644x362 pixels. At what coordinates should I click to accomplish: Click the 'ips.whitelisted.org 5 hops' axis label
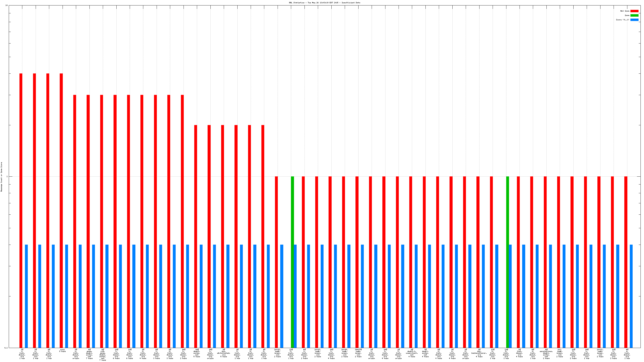[224, 353]
